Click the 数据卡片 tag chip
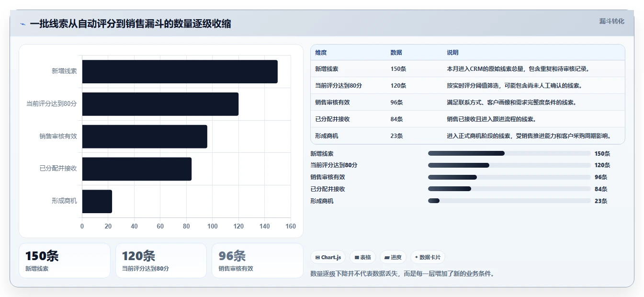 tap(428, 257)
